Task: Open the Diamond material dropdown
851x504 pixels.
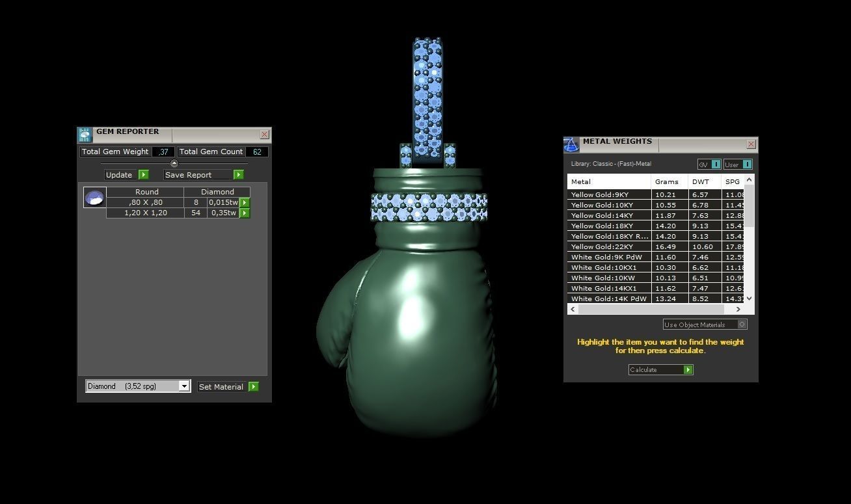Action: pos(184,386)
